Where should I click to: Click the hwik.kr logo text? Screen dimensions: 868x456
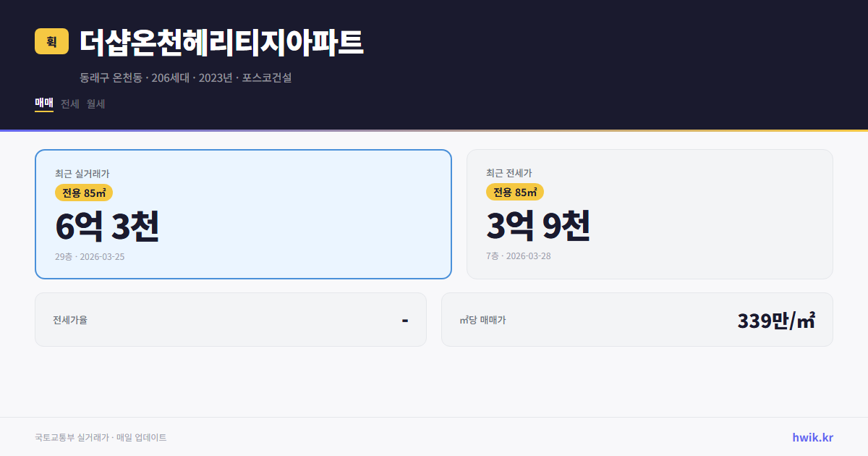[812, 437]
